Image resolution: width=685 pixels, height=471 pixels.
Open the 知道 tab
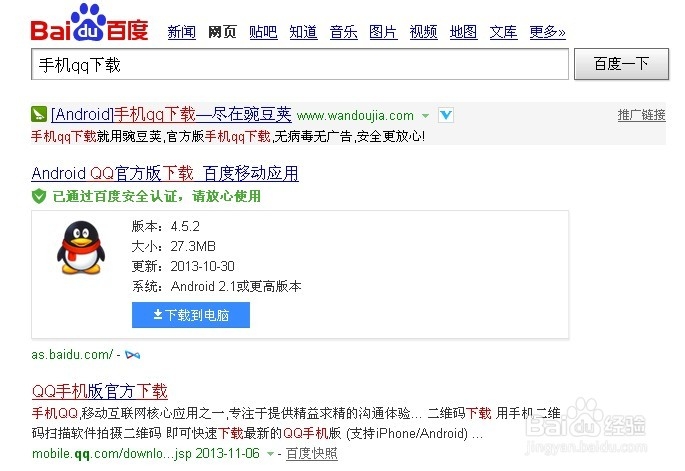click(x=303, y=32)
